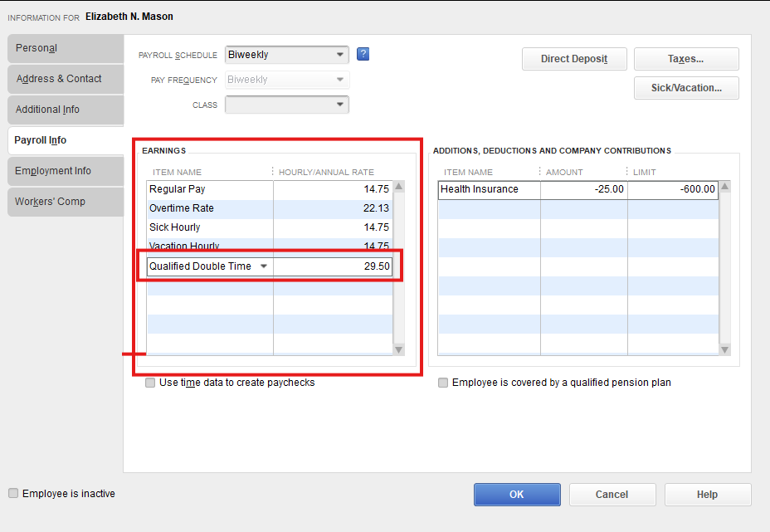Switch to the Personal tab

click(x=65, y=48)
